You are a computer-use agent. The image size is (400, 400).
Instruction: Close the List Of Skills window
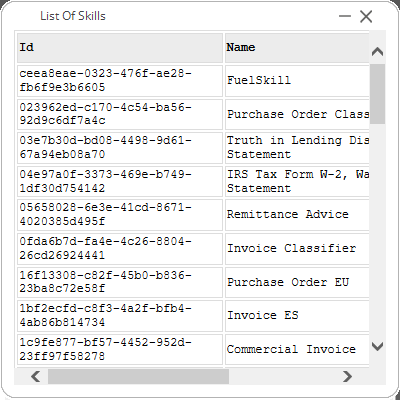[x=366, y=16]
